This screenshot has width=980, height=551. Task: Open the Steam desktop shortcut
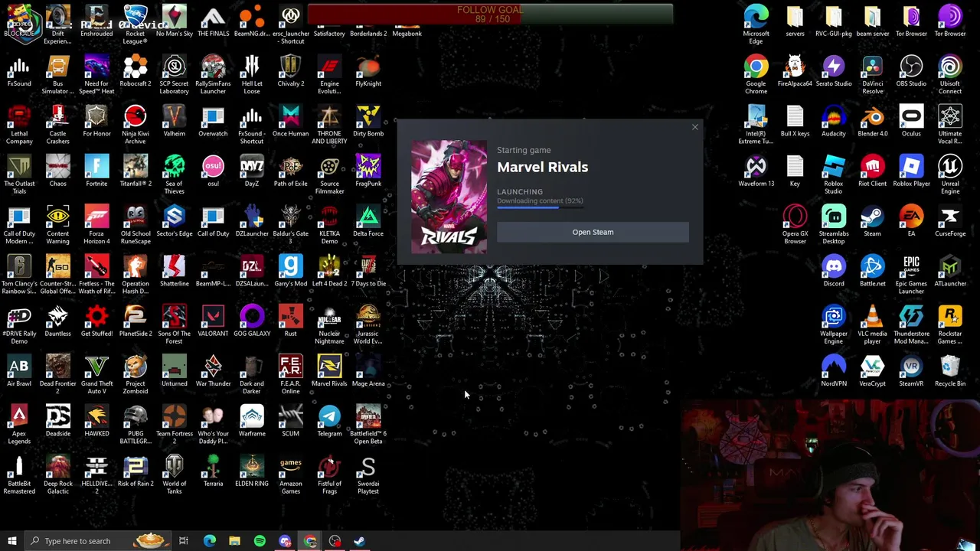[x=872, y=221]
